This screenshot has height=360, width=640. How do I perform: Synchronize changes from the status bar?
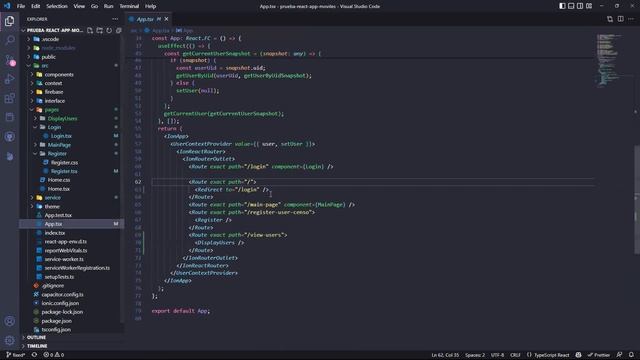34,355
